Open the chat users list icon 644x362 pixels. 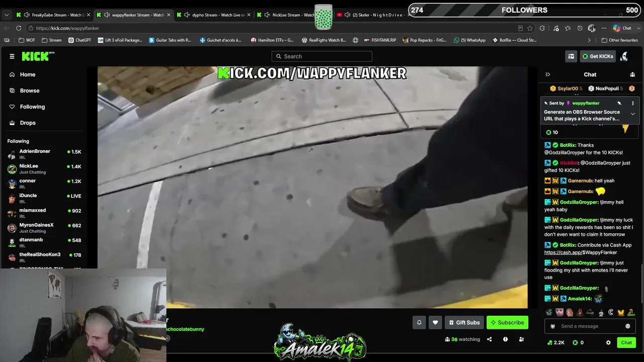(632, 74)
